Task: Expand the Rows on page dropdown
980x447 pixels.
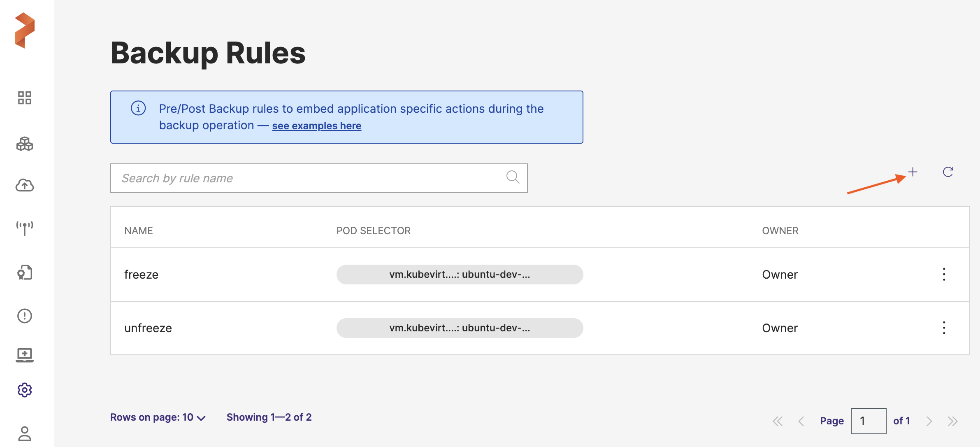Action: coord(158,417)
